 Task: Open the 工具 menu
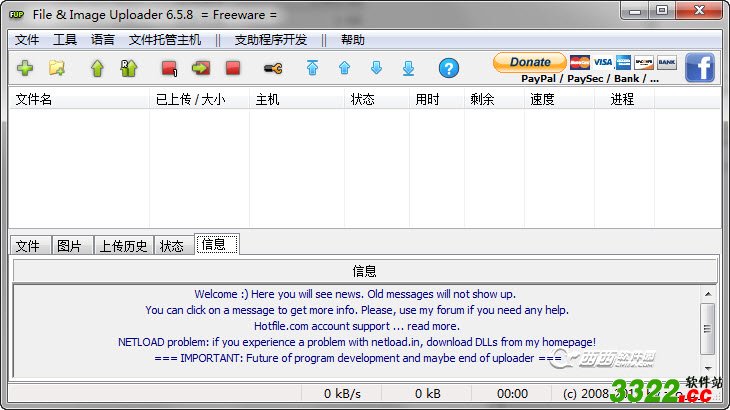[x=65, y=40]
